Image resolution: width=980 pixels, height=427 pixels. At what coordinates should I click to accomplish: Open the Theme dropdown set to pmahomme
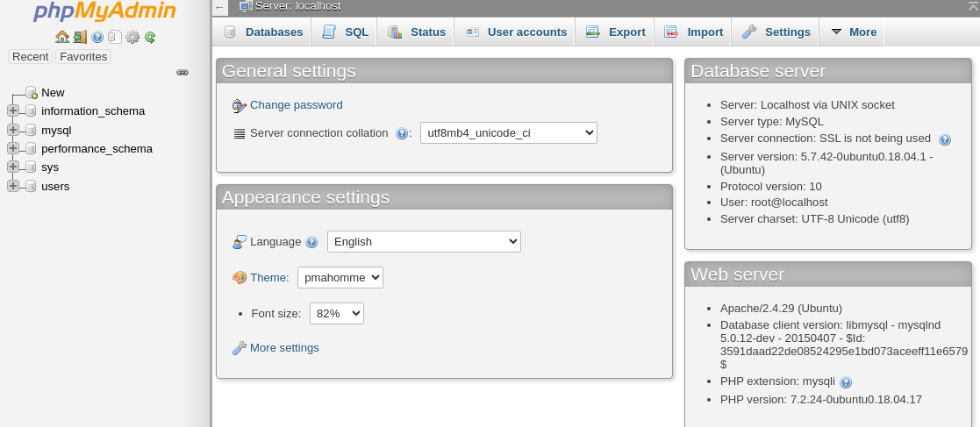click(340, 278)
